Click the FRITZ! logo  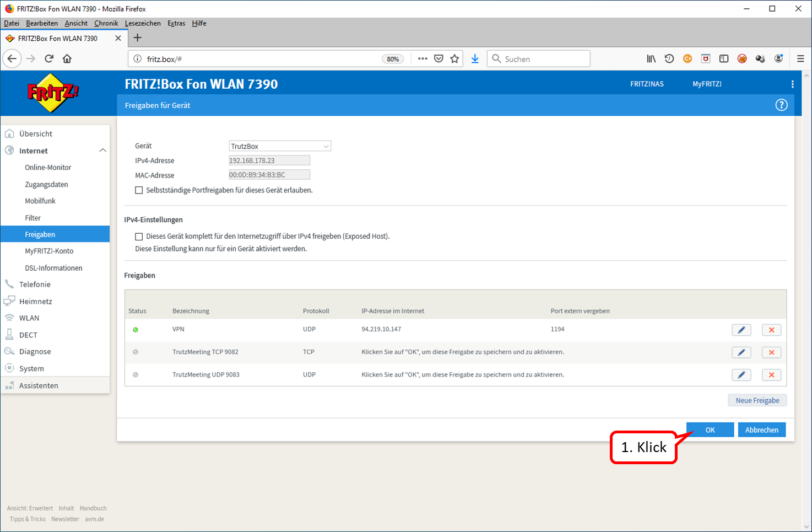coord(52,93)
